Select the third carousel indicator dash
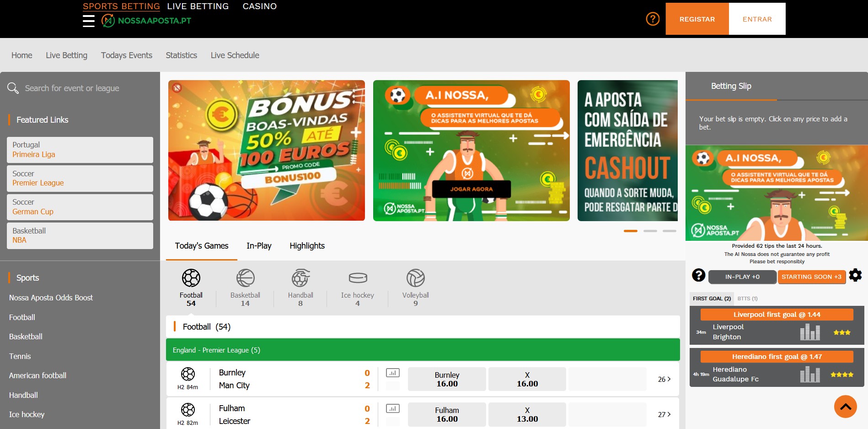The height and width of the screenshot is (429, 868). [670, 231]
